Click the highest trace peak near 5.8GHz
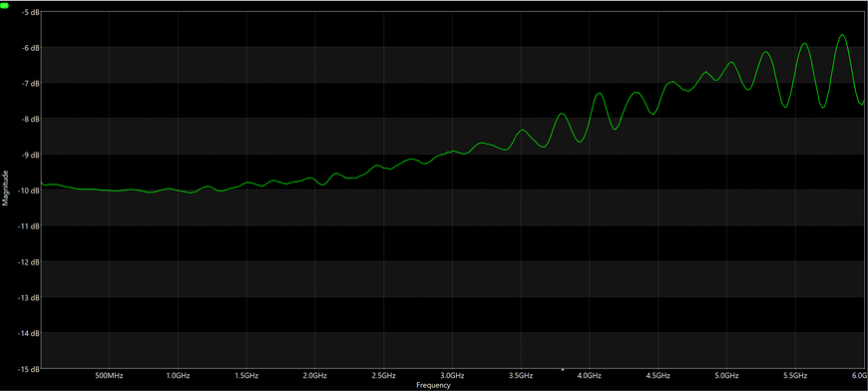Screen dimensions: 868x391 (x=842, y=35)
